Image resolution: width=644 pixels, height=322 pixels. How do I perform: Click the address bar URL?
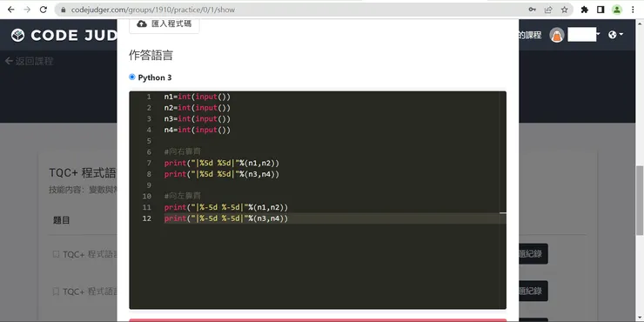pyautogui.click(x=153, y=10)
